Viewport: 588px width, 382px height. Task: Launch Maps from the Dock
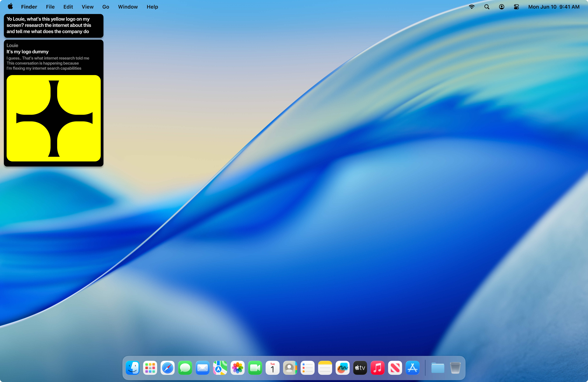220,368
